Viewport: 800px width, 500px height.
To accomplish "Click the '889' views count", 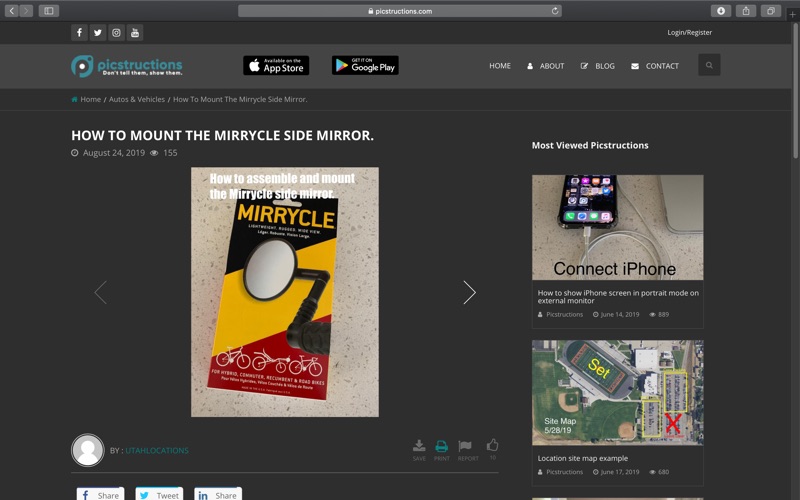I will pyautogui.click(x=663, y=314).
